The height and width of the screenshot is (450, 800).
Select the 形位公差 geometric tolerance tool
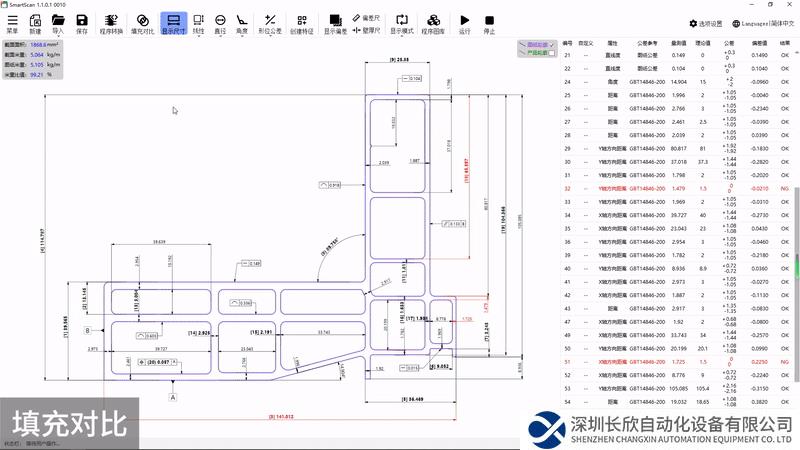(271, 21)
